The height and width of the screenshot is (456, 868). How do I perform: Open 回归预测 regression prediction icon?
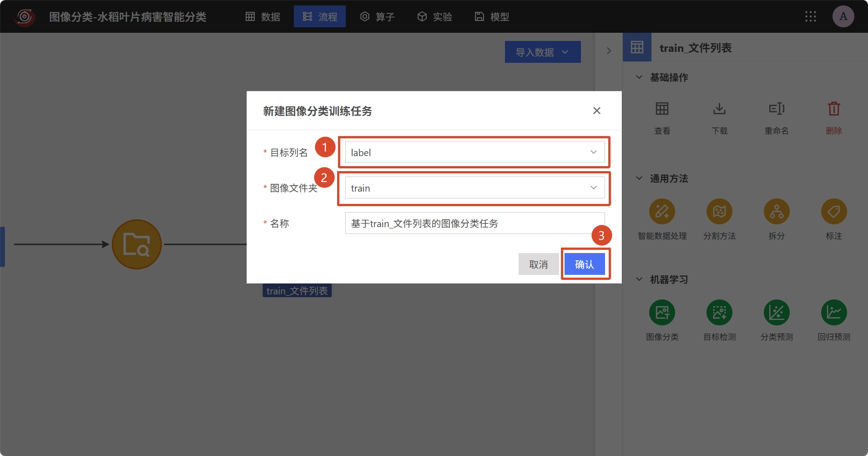(834, 313)
